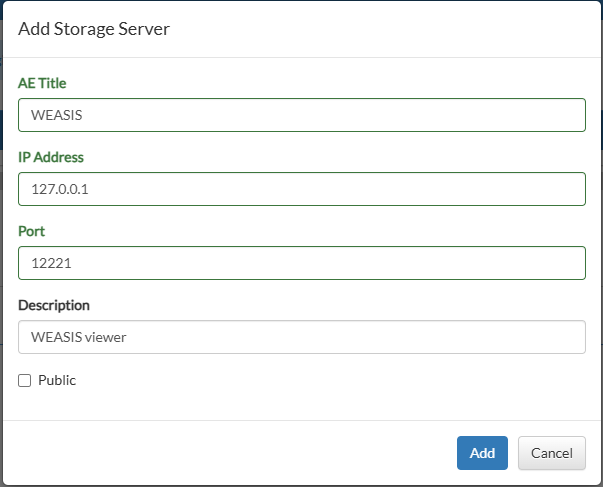The height and width of the screenshot is (487, 603).
Task: Click the blank footer area left of Add
Action: [x=231, y=453]
